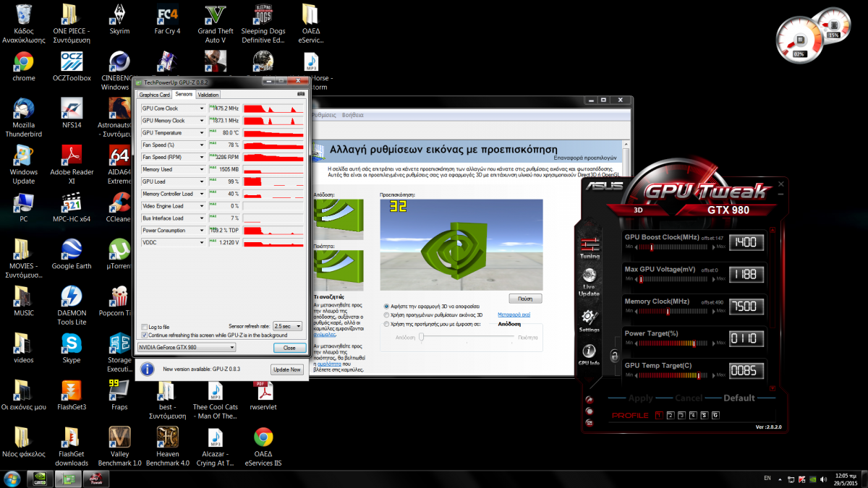Click Memory Clock value field 7500
The image size is (868, 488).
click(x=746, y=306)
